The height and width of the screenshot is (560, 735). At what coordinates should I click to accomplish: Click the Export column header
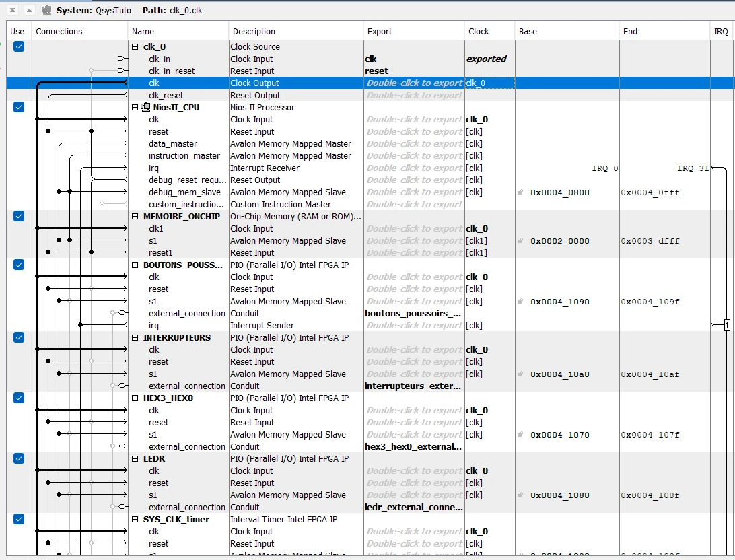click(414, 32)
